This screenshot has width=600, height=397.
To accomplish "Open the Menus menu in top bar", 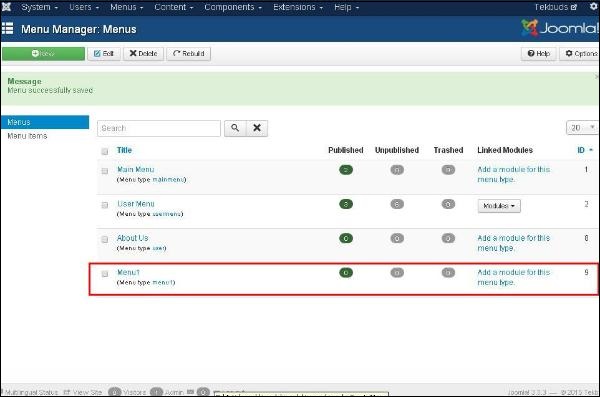I will point(126,7).
